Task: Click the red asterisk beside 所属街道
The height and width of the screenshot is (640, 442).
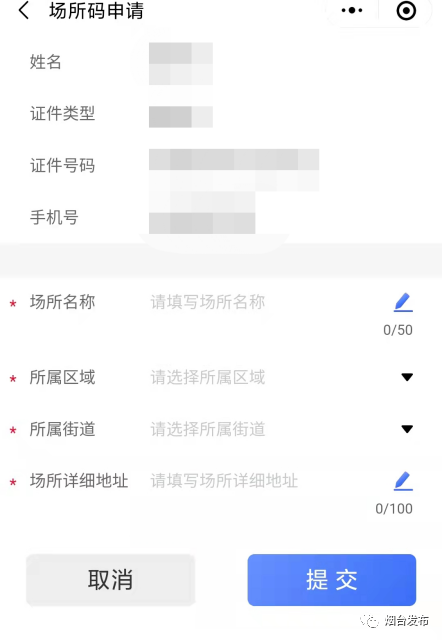Action: click(13, 430)
